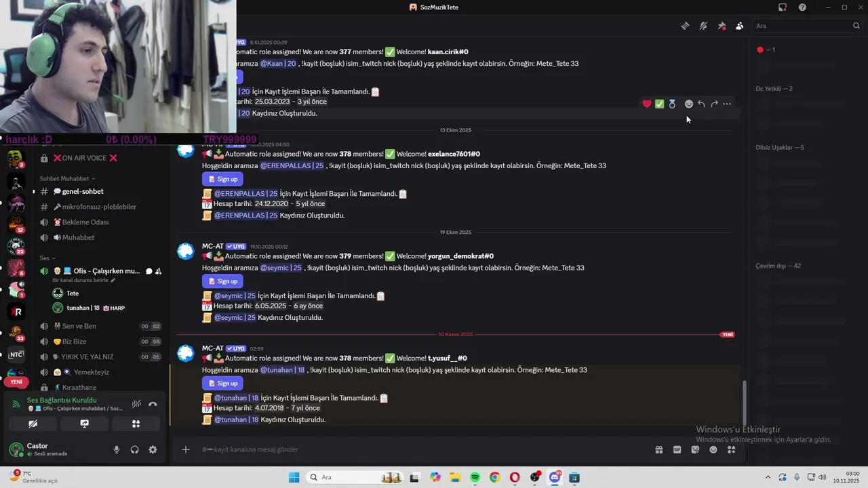Reply using left arrow in hover bar

[701, 104]
